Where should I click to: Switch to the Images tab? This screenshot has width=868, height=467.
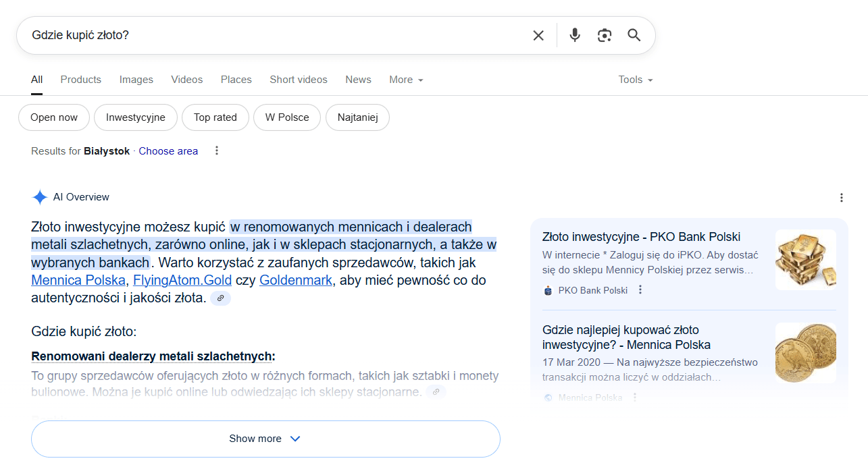click(136, 80)
